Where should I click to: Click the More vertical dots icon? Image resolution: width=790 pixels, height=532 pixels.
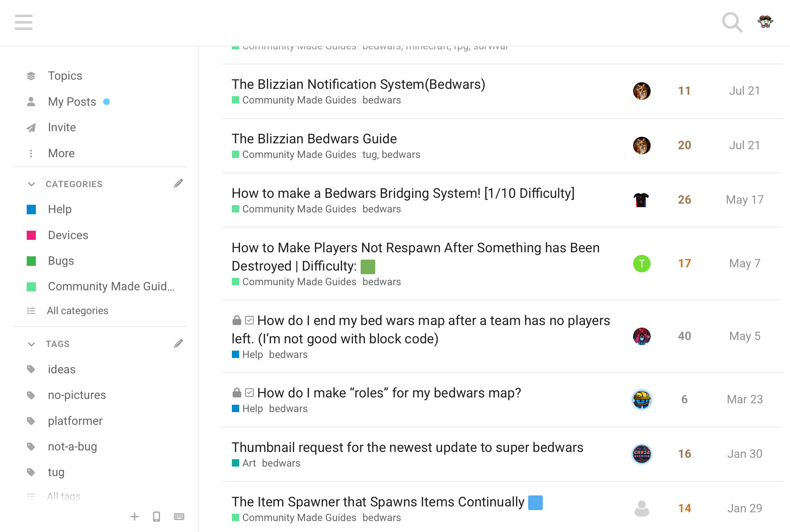(31, 153)
